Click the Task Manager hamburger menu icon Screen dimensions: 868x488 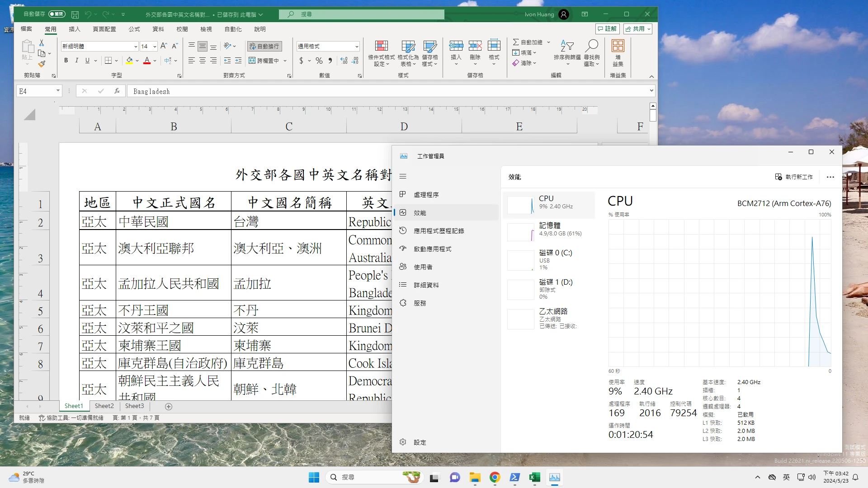coord(403,177)
